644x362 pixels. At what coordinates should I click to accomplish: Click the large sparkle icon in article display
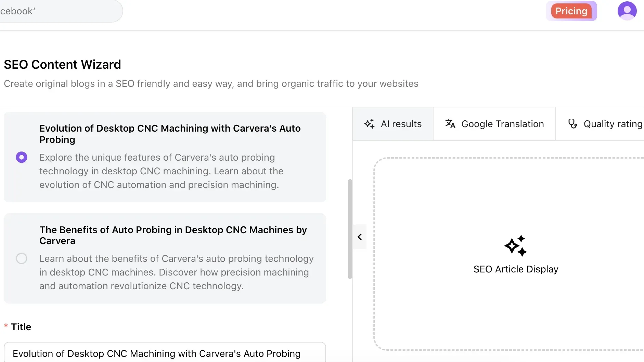coord(515,246)
